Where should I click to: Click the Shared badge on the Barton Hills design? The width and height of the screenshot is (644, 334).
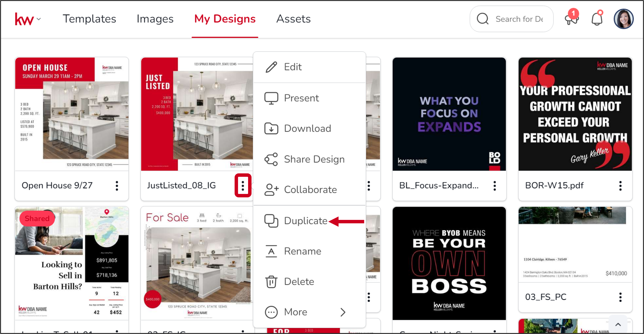coord(37,218)
